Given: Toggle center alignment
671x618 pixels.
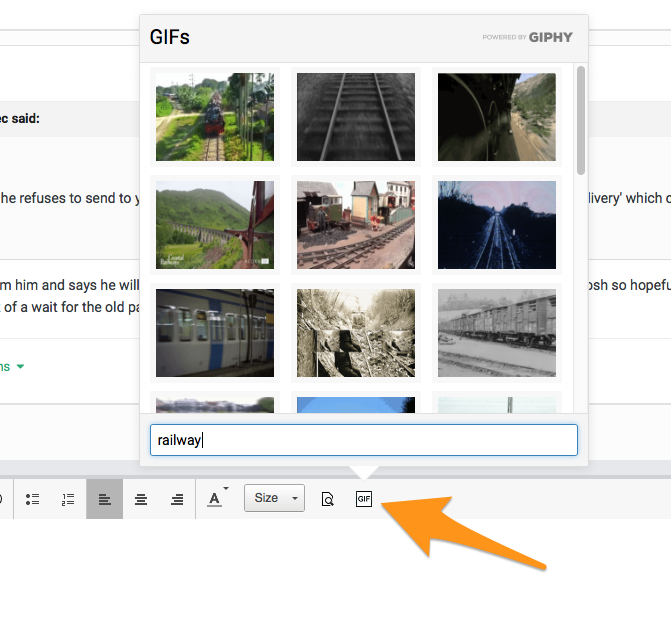Looking at the screenshot, I should pyautogui.click(x=141, y=498).
